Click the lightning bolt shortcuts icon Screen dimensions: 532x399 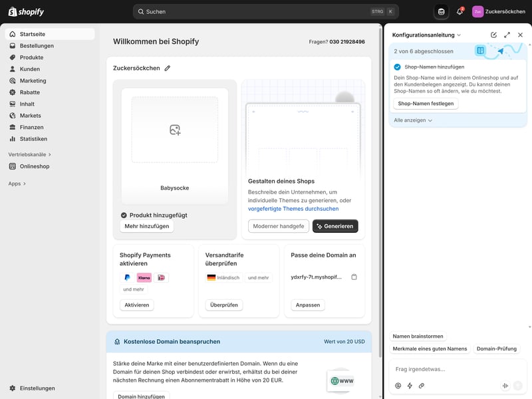pyautogui.click(x=410, y=386)
